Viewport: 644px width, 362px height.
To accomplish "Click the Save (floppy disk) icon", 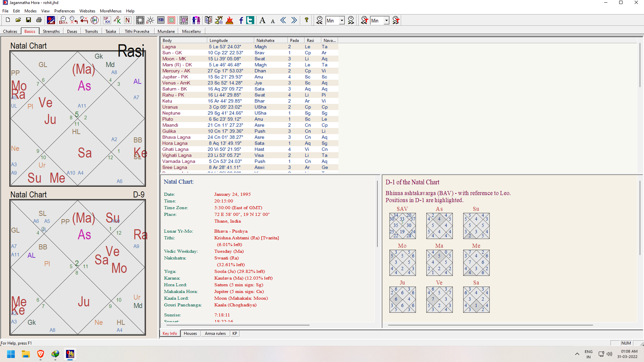I will pyautogui.click(x=29, y=20).
